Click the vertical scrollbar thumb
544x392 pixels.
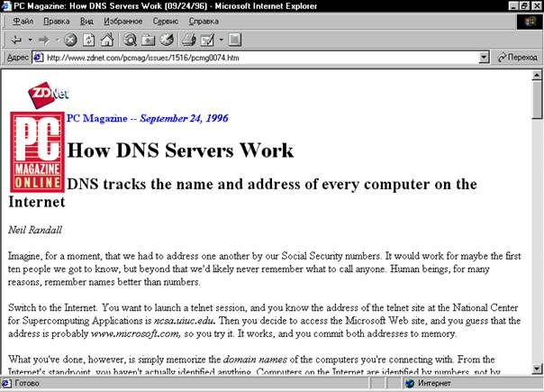(x=537, y=101)
